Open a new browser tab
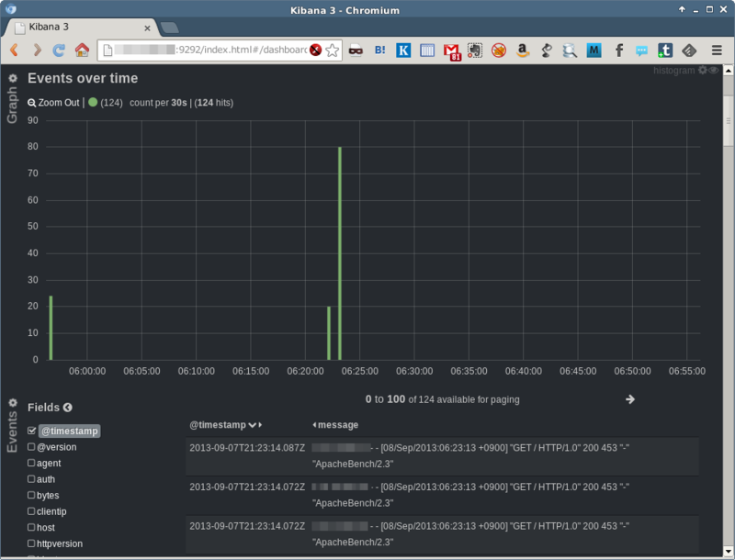 click(170, 28)
